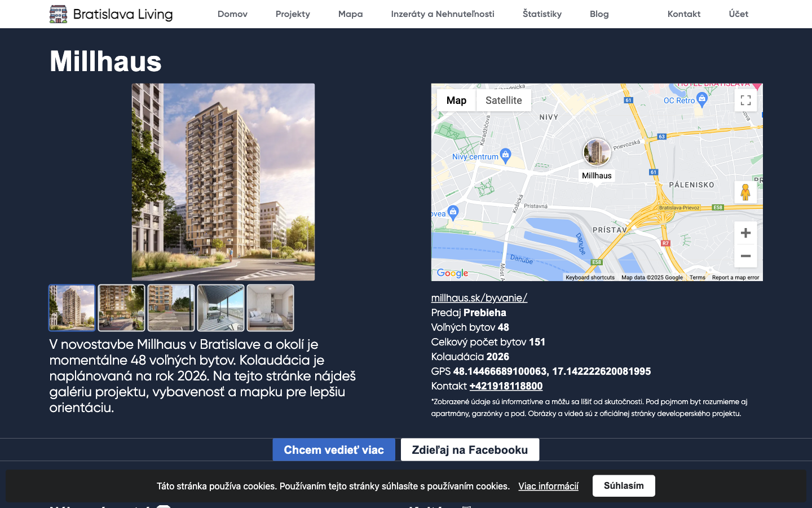Share the project via Zdieľaj na Facebooku
Screen dimensions: 812x508
pyautogui.click(x=470, y=449)
